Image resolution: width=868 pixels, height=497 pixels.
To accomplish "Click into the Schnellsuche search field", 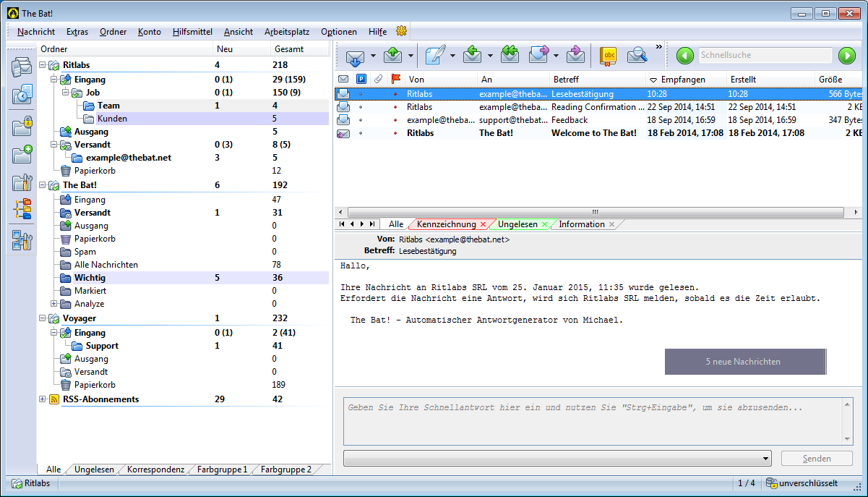I will (x=765, y=56).
